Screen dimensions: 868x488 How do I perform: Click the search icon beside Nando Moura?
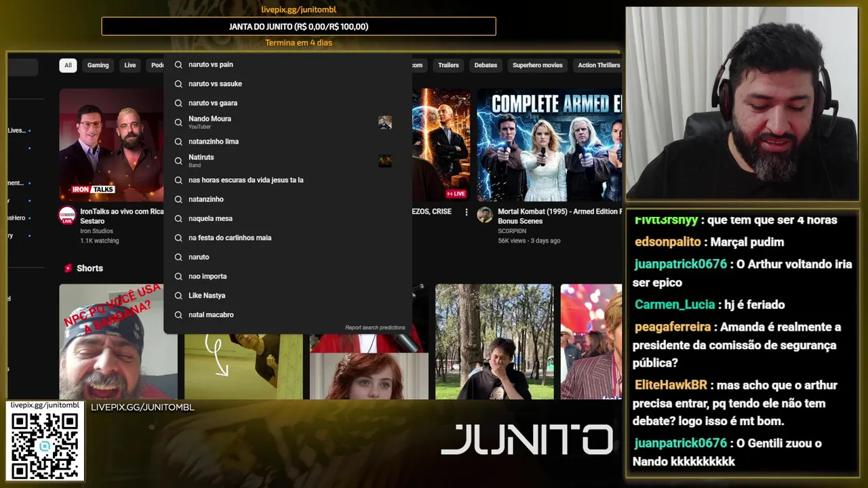click(x=178, y=122)
